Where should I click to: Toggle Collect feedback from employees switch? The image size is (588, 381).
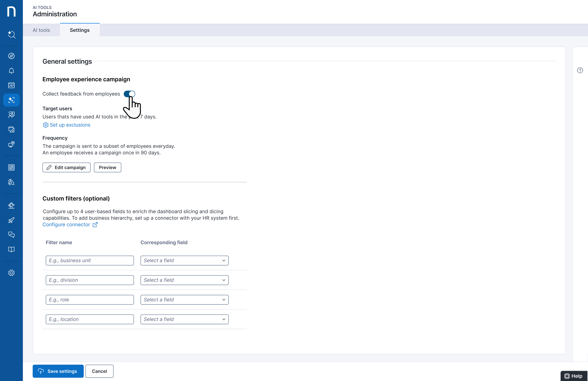[x=129, y=94]
